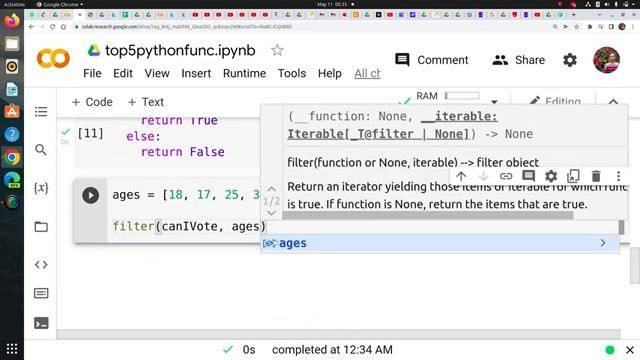This screenshot has width=640, height=360.
Task: Add a comment to the cell
Action: pyautogui.click(x=529, y=176)
